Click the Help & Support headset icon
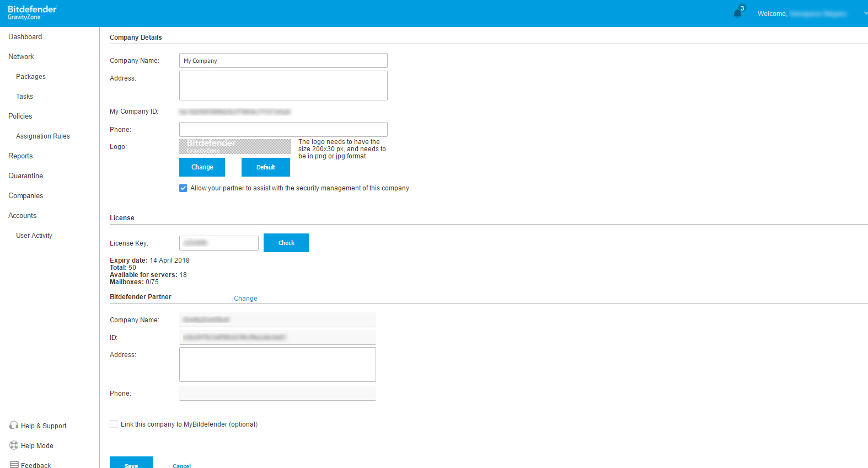Screen dimensions: 868x468 (14, 426)
